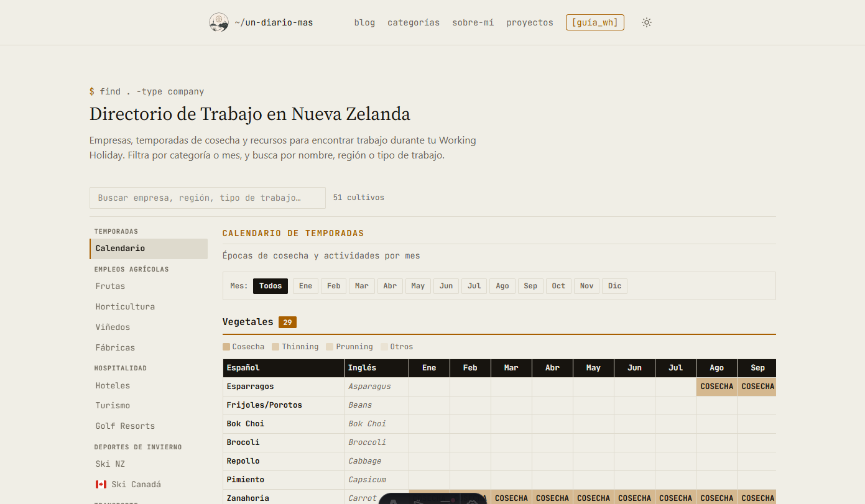
Task: Select Calendario in the sidebar
Action: (x=149, y=249)
